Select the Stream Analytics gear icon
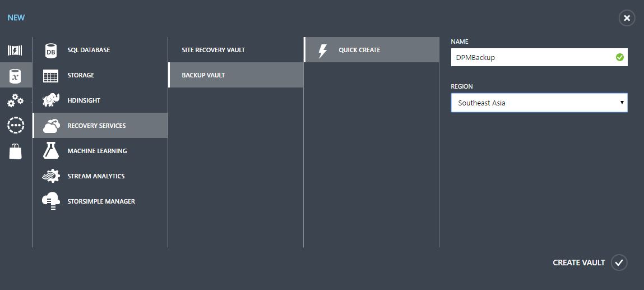The height and width of the screenshot is (290, 644). (x=51, y=176)
